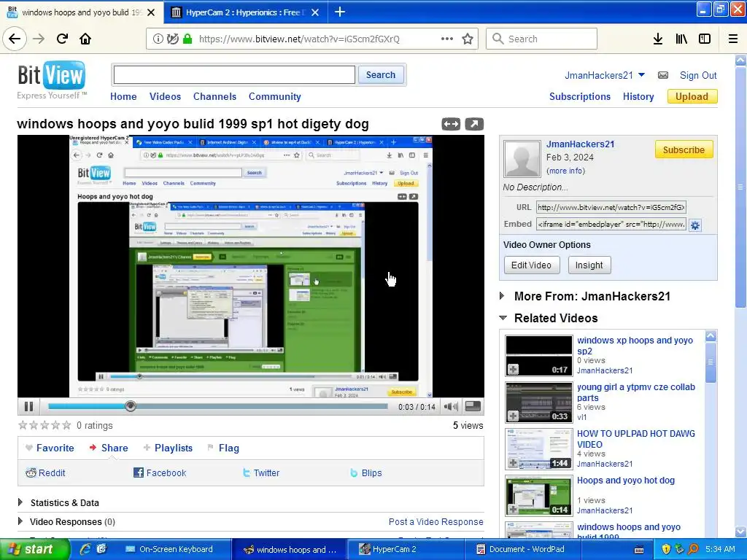Reload the page with the refresh icon
Viewport: 747px width, 560px height.
click(x=62, y=39)
